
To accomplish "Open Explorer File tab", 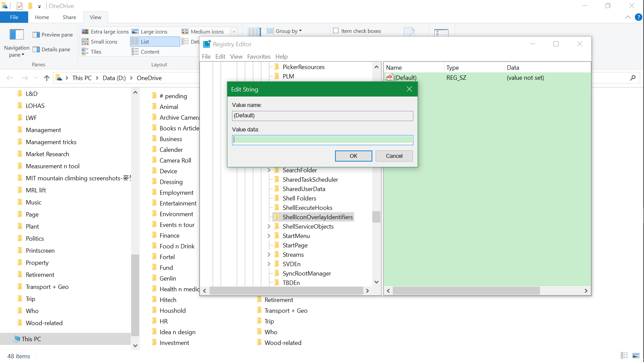I will click(x=14, y=17).
